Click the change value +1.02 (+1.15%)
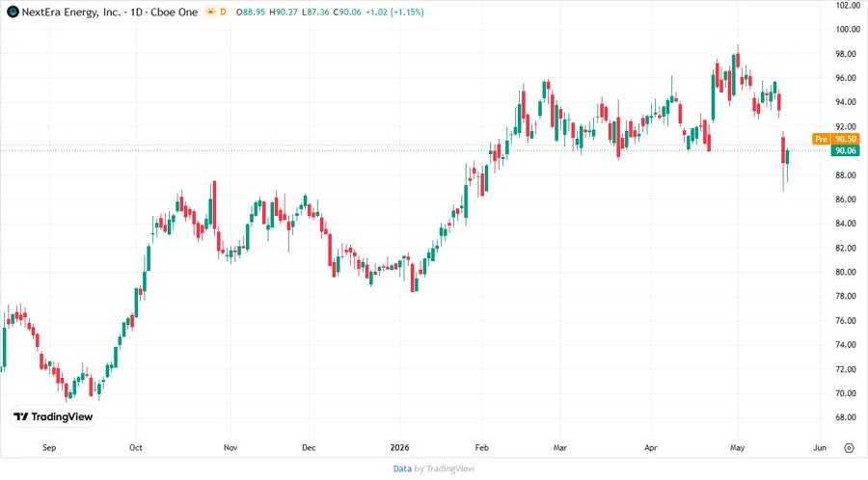Image resolution: width=868 pixels, height=480 pixels. 394,13
